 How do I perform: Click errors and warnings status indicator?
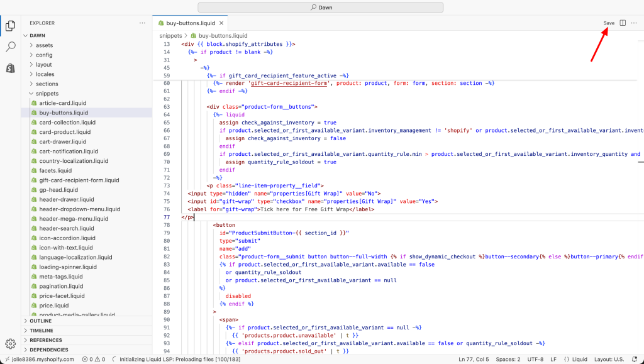click(x=94, y=360)
